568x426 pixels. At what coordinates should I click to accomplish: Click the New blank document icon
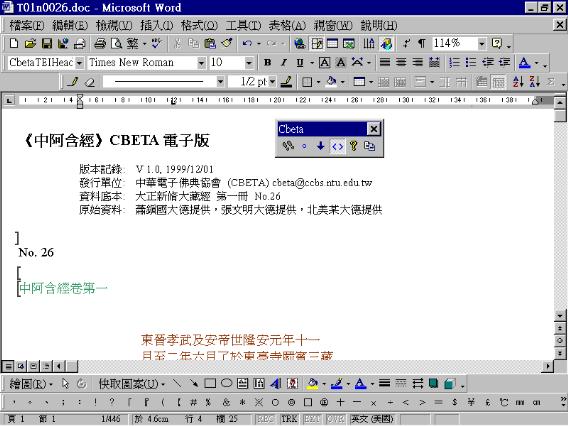(x=14, y=44)
